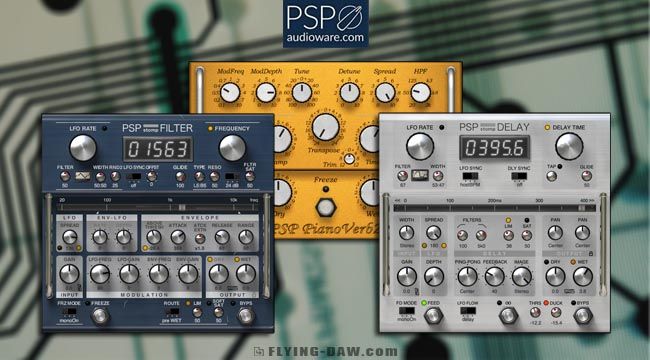Flip the LFO SYNC switch in PSP Delay
Image resolution: width=650 pixels, height=360 pixels.
point(470,176)
